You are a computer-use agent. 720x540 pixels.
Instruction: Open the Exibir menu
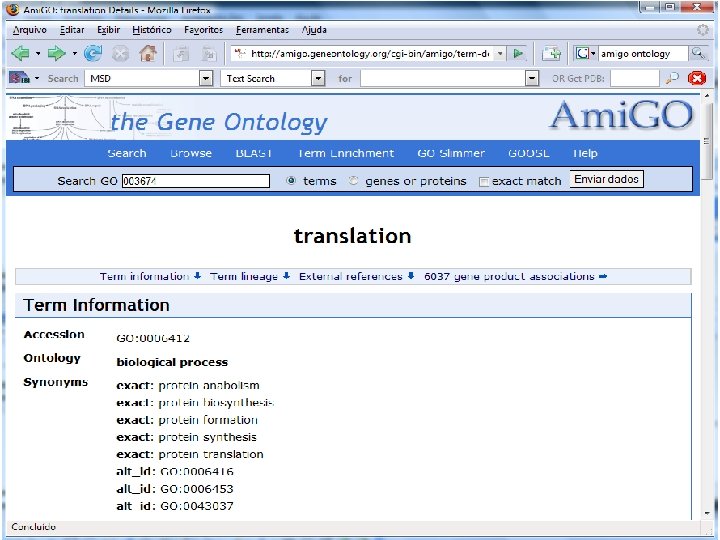pyautogui.click(x=108, y=30)
